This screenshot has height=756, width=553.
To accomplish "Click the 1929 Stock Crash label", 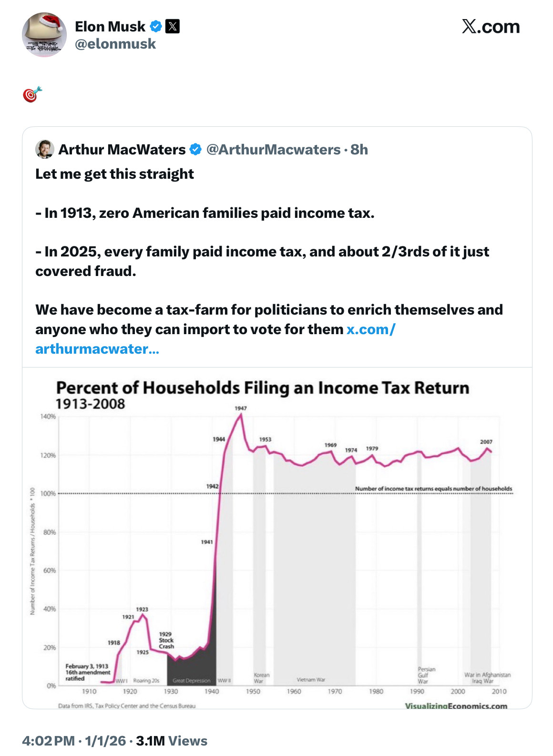I will [166, 640].
